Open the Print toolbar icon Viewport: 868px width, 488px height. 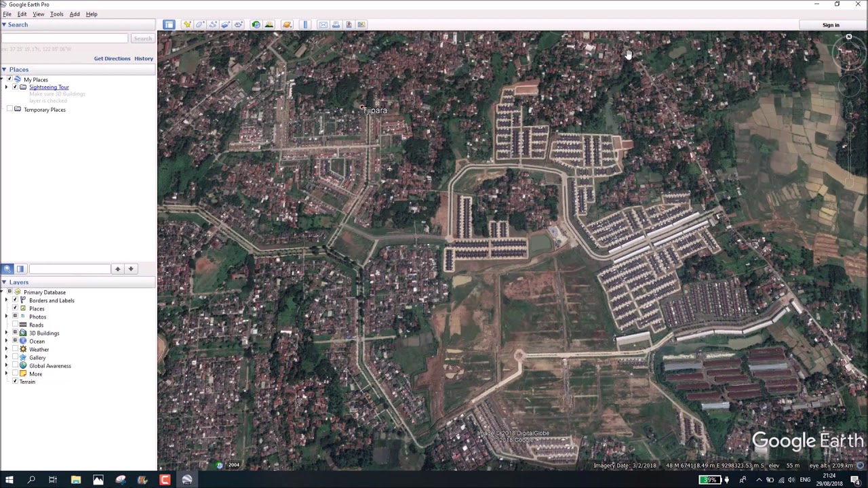coord(336,25)
